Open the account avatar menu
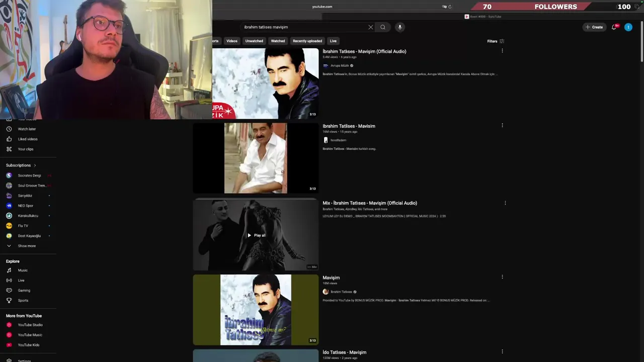The image size is (644, 362). click(x=628, y=27)
